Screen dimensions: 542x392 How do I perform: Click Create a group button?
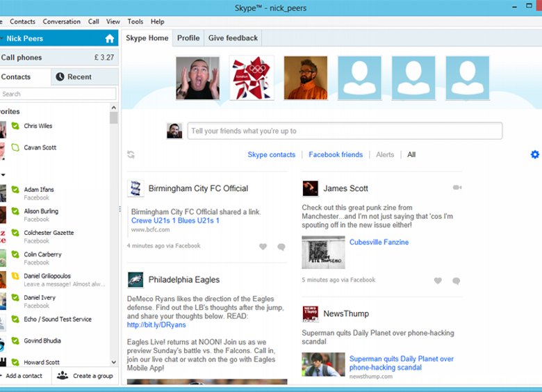coord(84,376)
